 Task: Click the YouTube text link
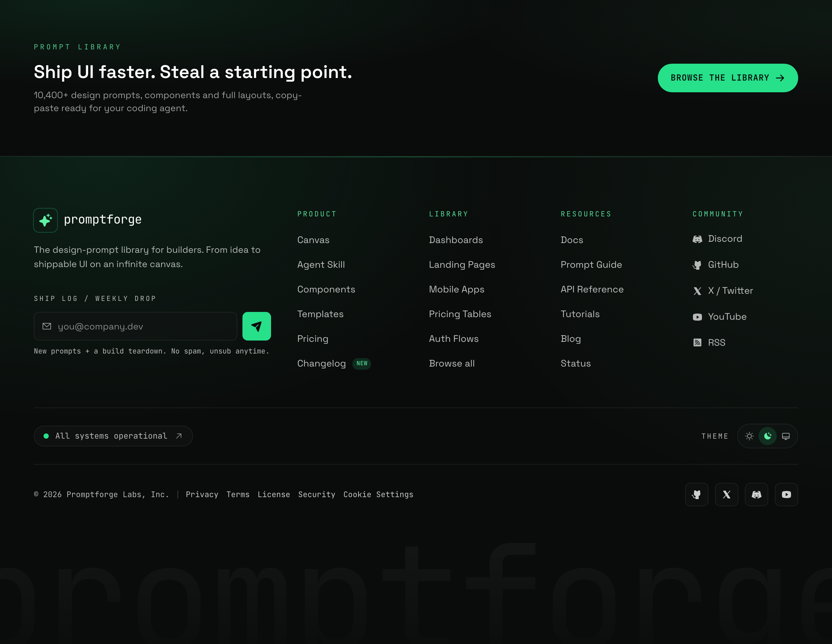(727, 317)
